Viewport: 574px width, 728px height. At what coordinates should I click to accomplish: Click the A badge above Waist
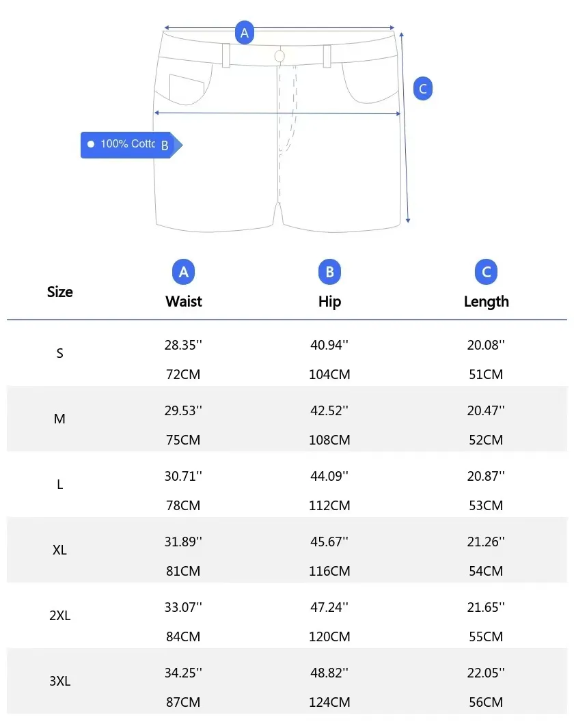183,272
